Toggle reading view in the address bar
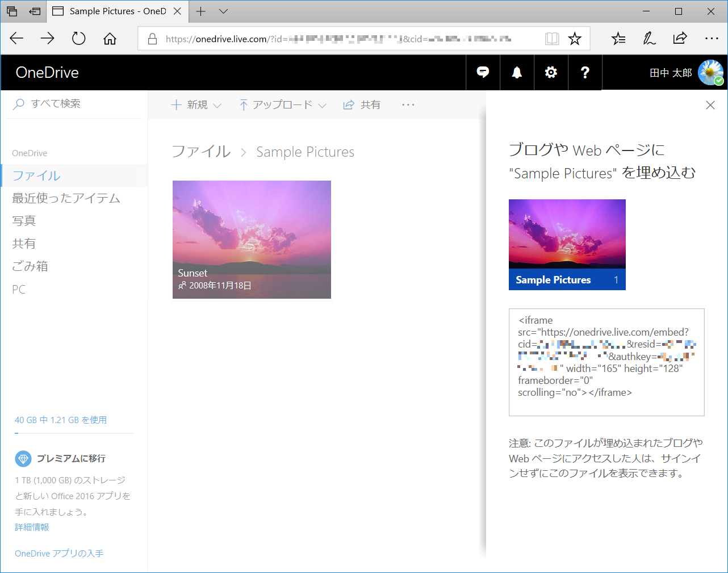 [x=551, y=38]
